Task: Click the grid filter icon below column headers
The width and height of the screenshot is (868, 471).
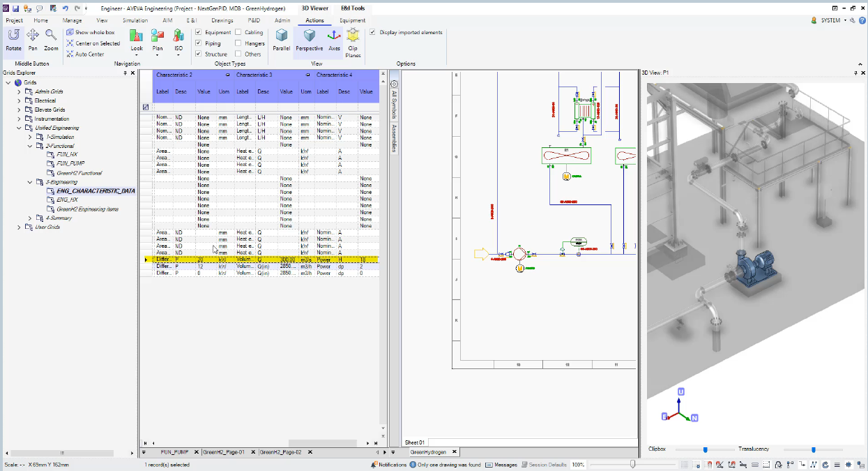Action: [145, 107]
